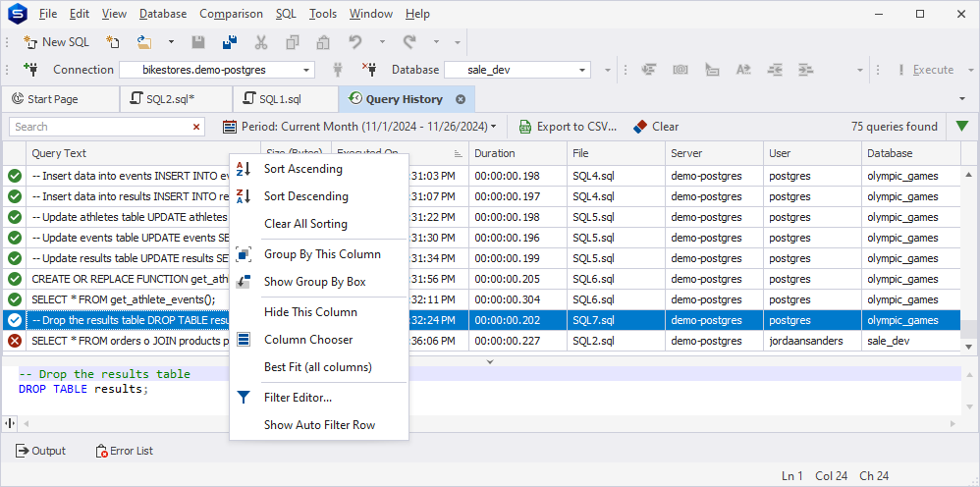This screenshot has height=487, width=980.
Task: Click the Disconnect plug icon with red X
Action: 369,69
